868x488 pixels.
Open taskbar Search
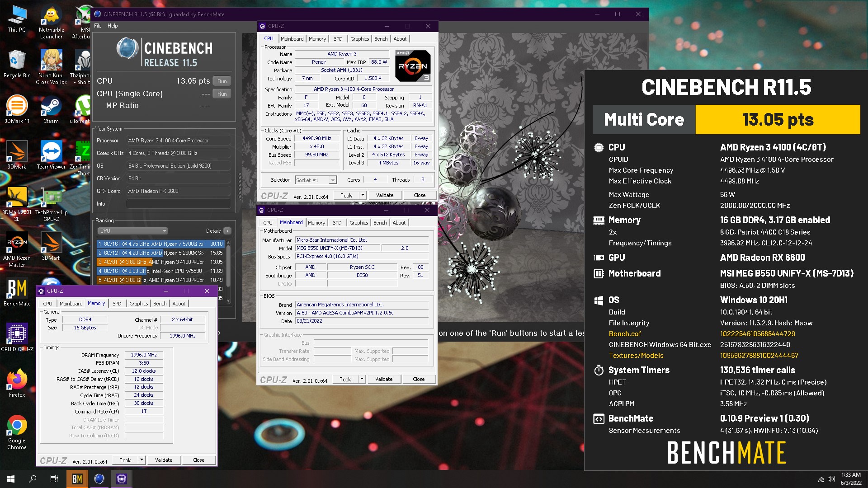[x=33, y=479]
